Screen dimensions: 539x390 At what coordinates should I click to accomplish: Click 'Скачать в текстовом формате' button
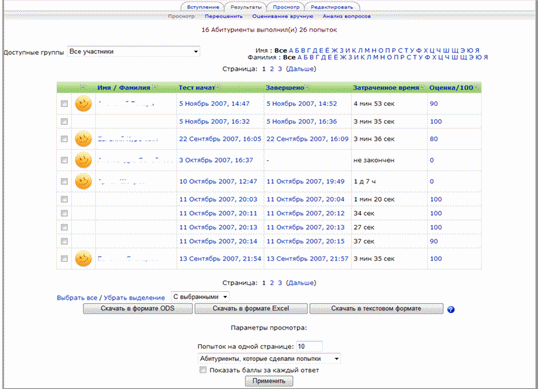point(376,309)
